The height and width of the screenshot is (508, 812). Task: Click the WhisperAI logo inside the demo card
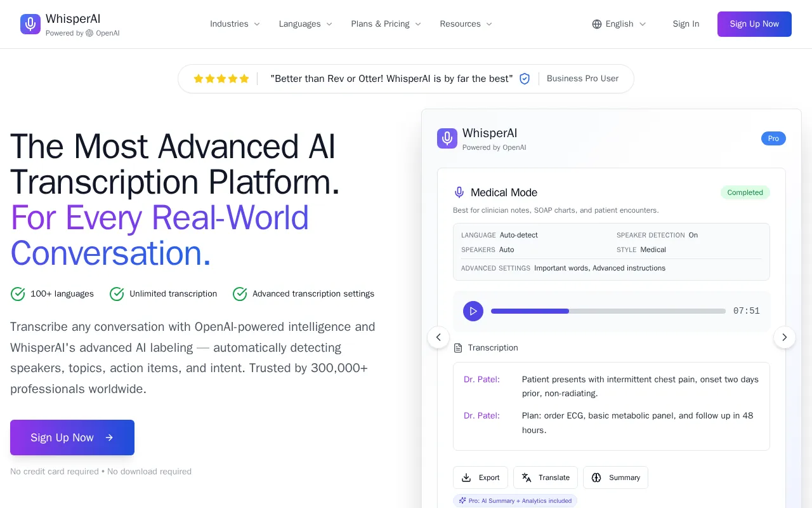pos(447,138)
